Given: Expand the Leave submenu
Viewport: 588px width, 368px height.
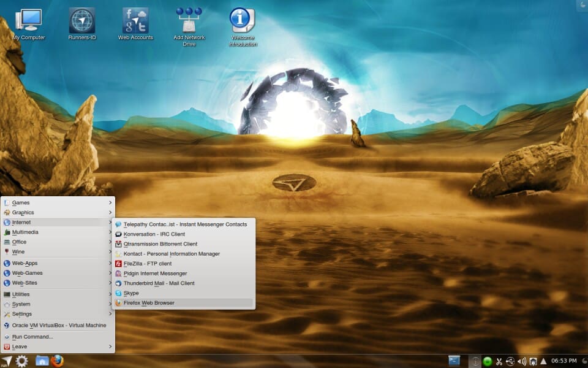Looking at the screenshot, I should (58, 347).
